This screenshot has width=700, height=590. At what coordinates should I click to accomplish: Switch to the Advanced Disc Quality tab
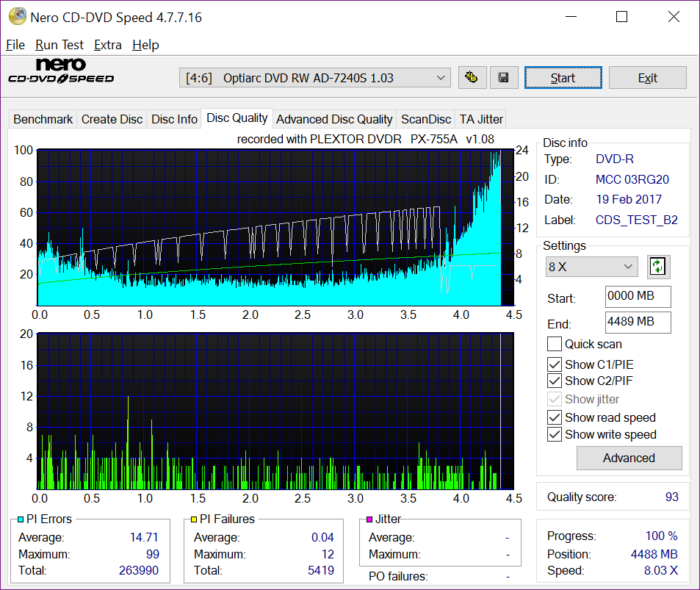334,119
